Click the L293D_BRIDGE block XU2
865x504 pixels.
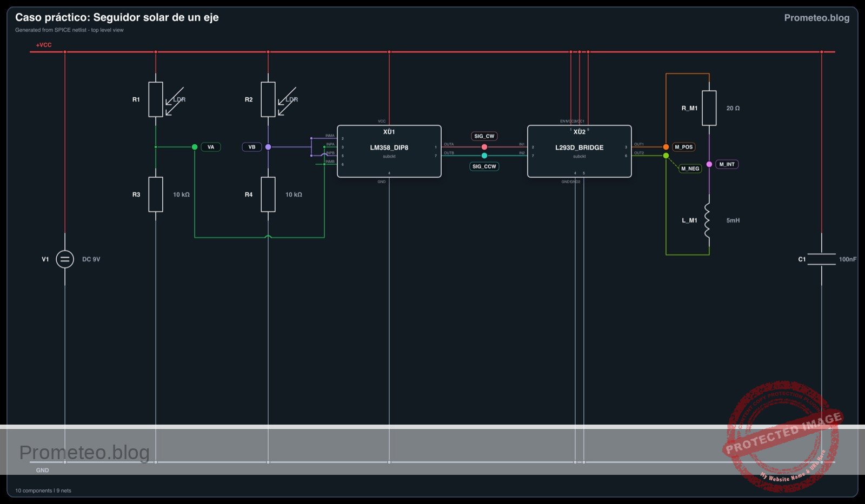click(580, 151)
